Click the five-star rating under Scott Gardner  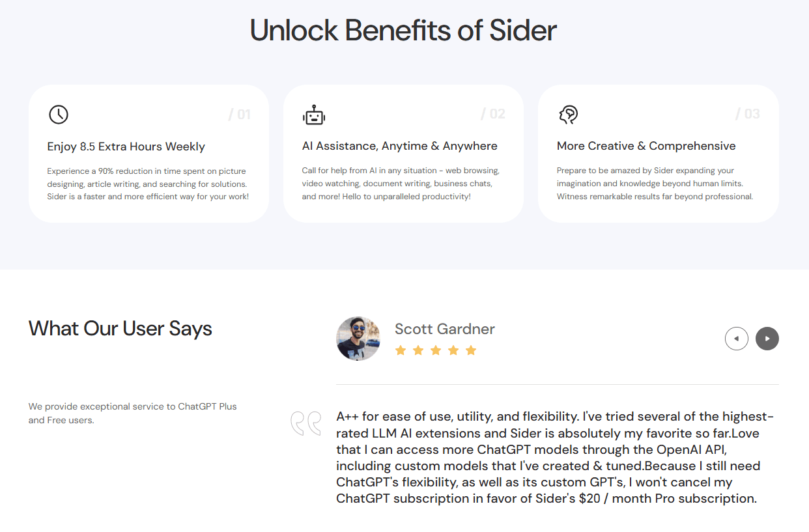(436, 351)
